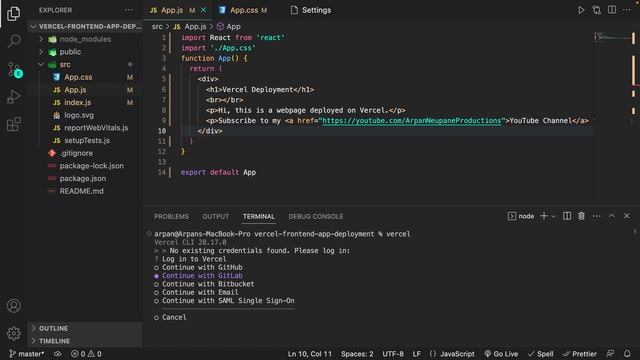Click the master branch in status bar
Viewport: 640px width, 360px height.
[x=27, y=354]
